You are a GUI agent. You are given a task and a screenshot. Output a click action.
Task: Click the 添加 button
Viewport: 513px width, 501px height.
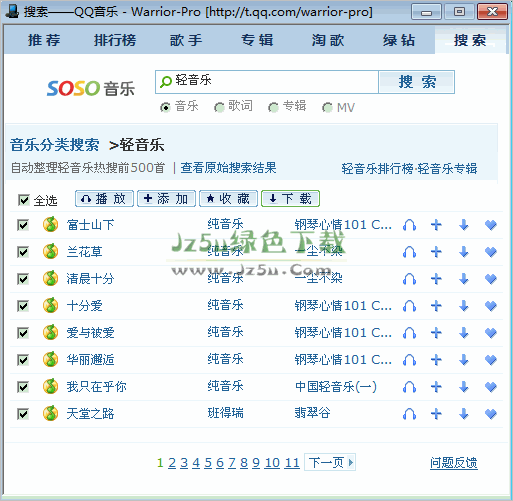[166, 199]
